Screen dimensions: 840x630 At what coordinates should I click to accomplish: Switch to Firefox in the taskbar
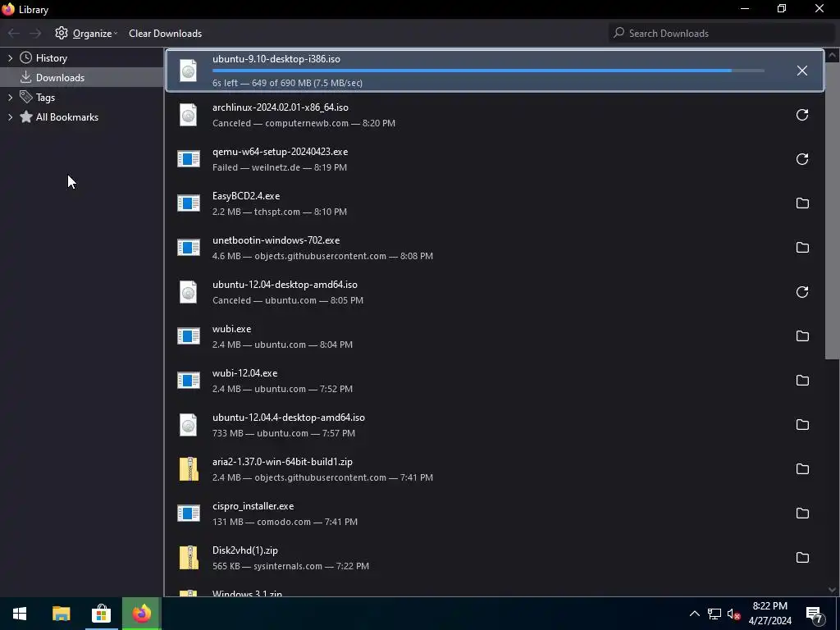pyautogui.click(x=141, y=614)
